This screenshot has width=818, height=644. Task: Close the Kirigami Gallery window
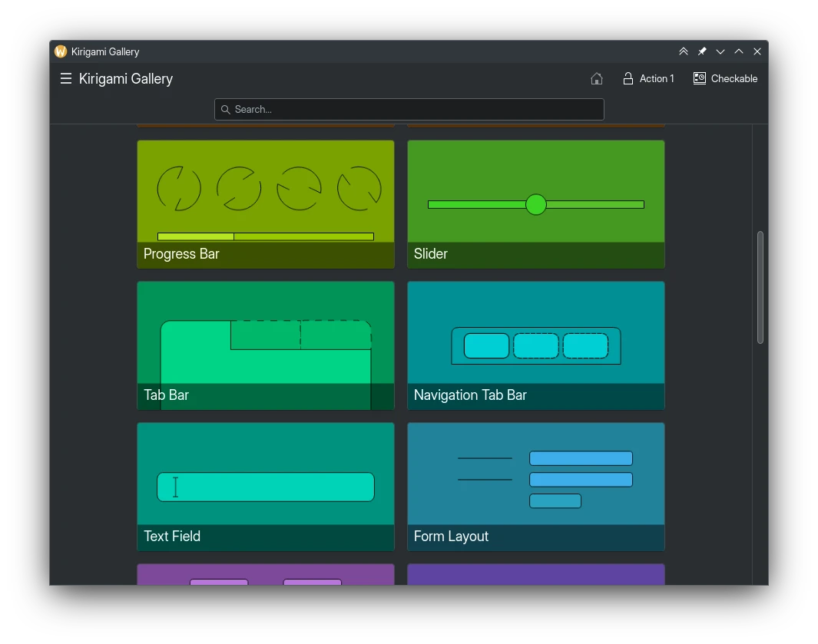[x=757, y=51]
